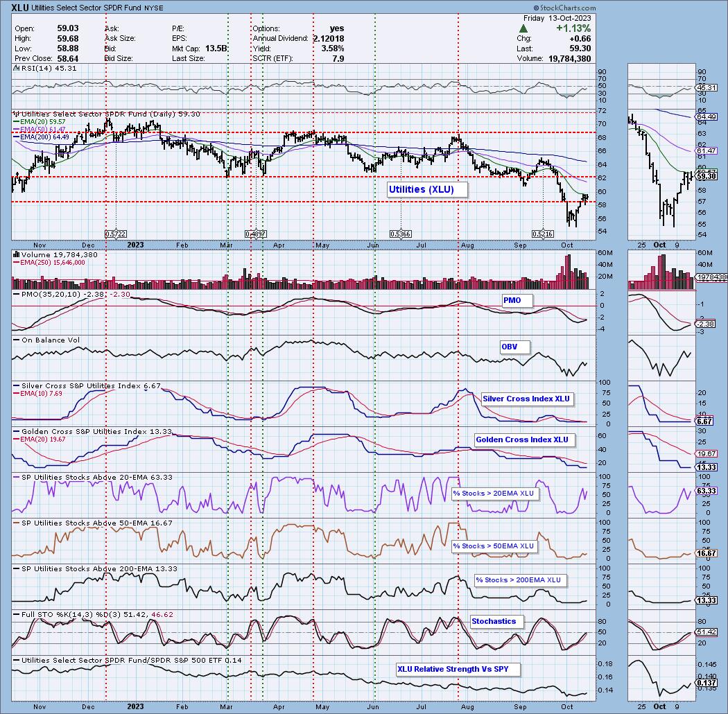Click the Golden Cross S&P Utilities Index legend

coord(93,431)
